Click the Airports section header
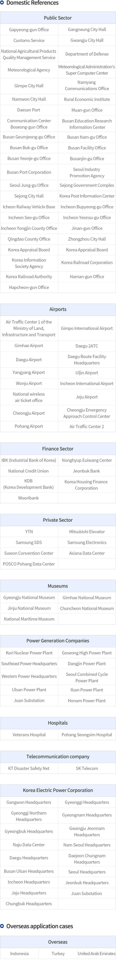 point(58,309)
